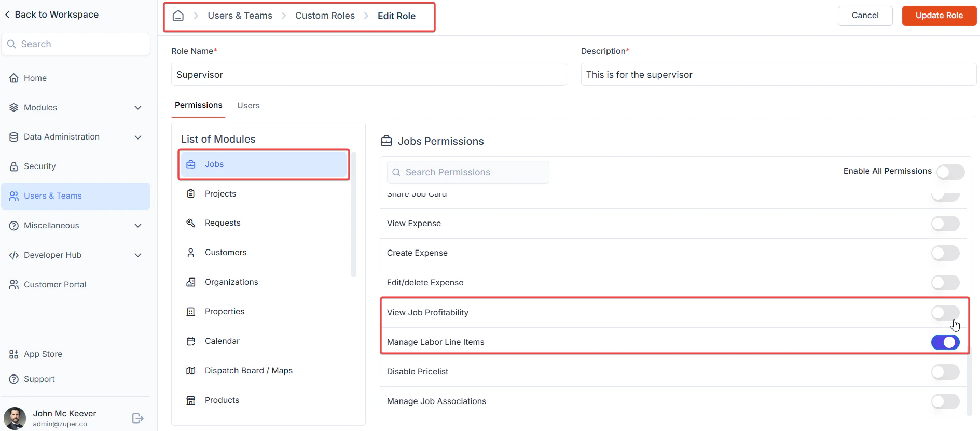The height and width of the screenshot is (431, 980).
Task: Click the Back to Workspace arrow icon
Action: (7, 15)
